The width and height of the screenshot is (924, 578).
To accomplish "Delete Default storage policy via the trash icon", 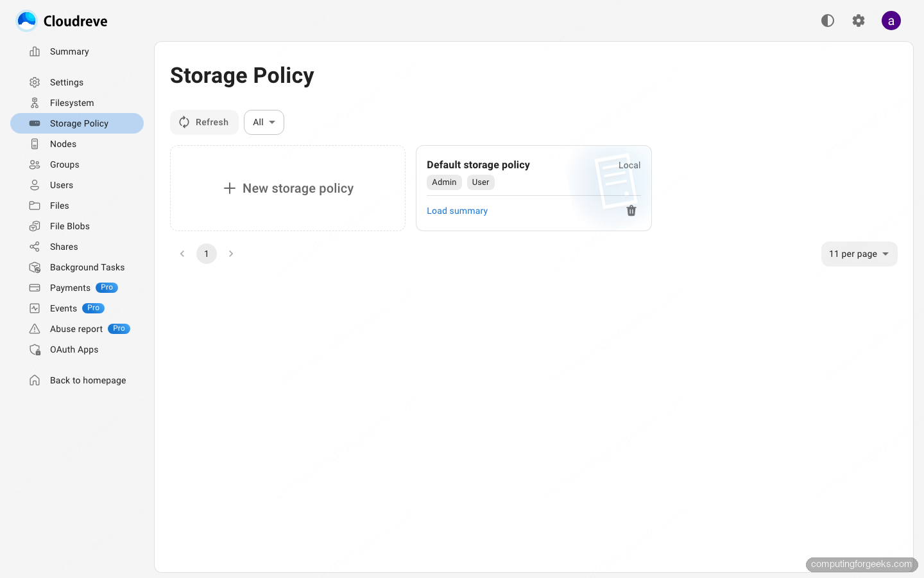I will (x=631, y=211).
